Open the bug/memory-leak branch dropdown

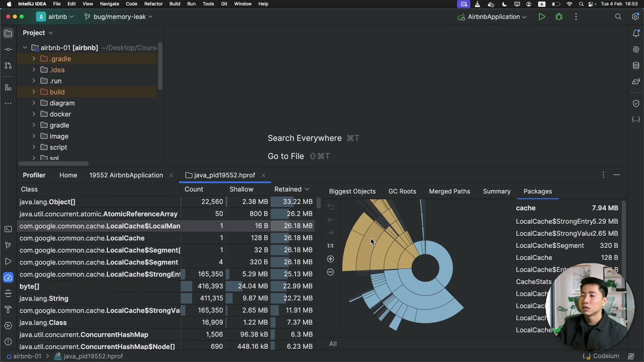pyautogui.click(x=118, y=17)
